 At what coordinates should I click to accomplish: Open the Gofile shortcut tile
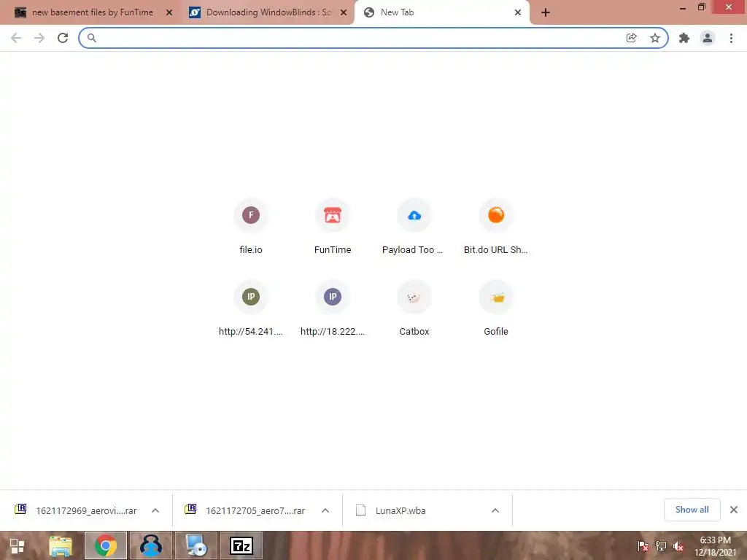(x=495, y=308)
